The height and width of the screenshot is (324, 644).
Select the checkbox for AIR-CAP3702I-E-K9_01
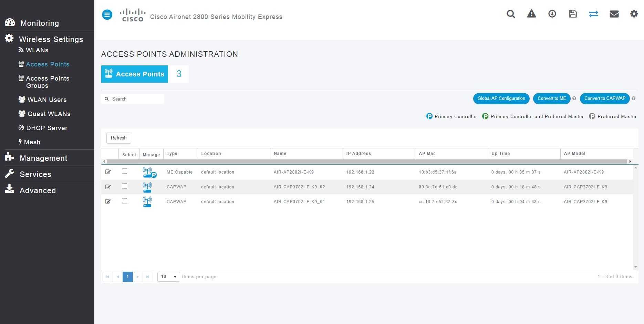coord(124,201)
